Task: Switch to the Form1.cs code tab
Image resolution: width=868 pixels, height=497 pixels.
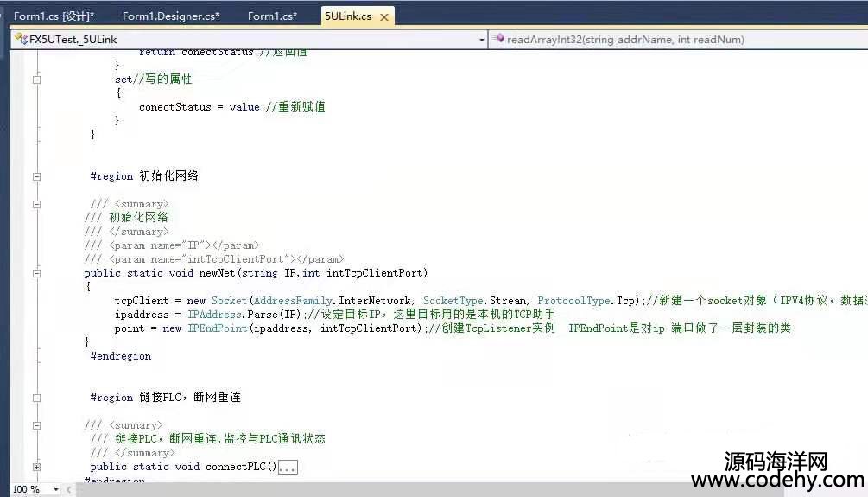Action: click(271, 16)
